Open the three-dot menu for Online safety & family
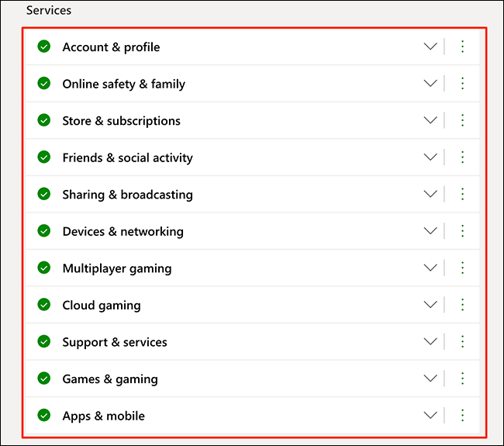Screen dimensions: 504x446 [463, 84]
